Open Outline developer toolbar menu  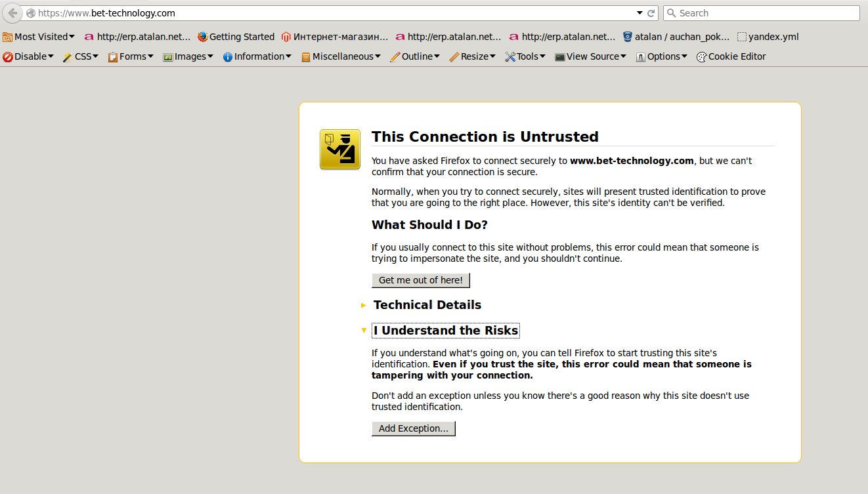(415, 56)
